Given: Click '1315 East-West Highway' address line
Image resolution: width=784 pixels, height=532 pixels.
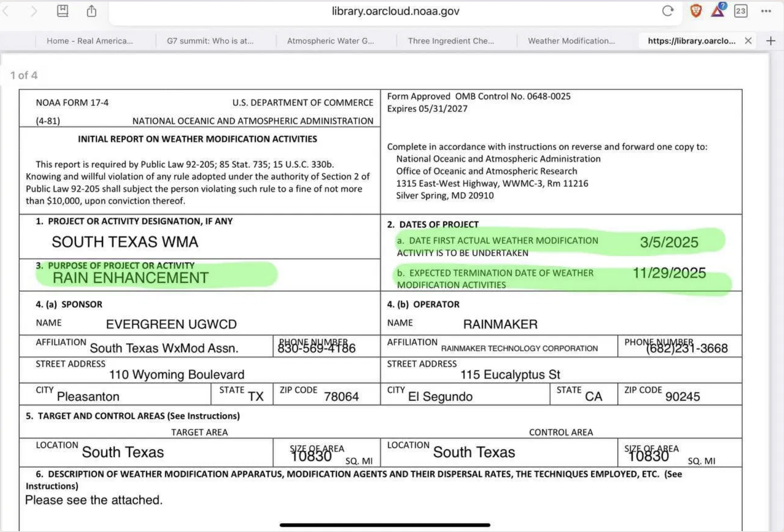Looking at the screenshot, I should (x=492, y=184).
